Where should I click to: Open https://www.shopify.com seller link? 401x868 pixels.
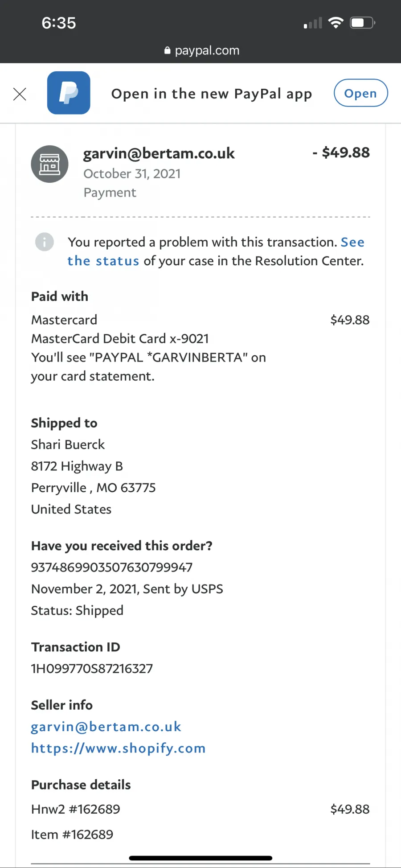coord(119,748)
